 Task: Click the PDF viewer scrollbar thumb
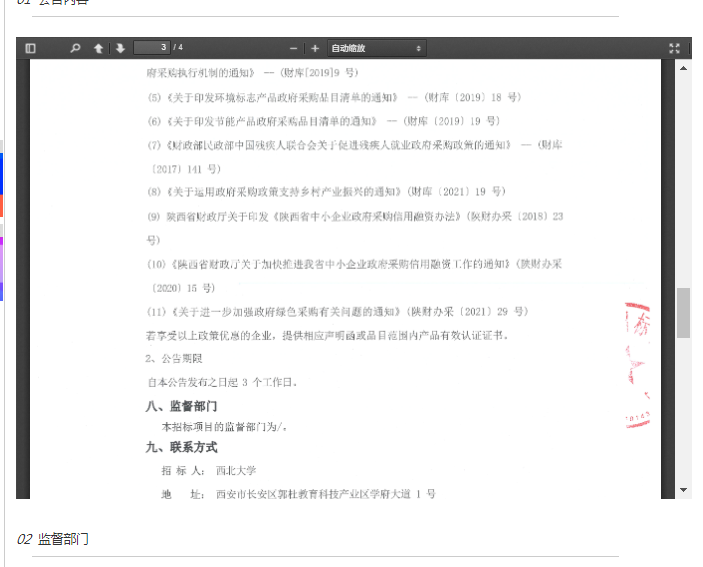click(684, 313)
